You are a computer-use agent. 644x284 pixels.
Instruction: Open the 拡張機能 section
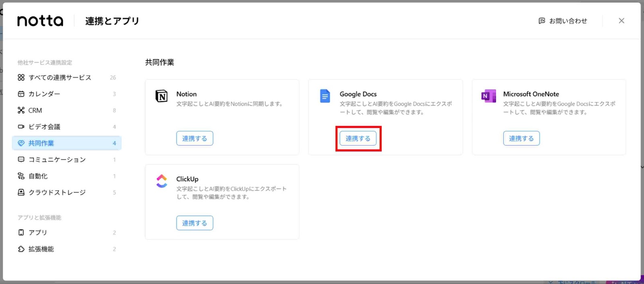[x=67, y=249]
